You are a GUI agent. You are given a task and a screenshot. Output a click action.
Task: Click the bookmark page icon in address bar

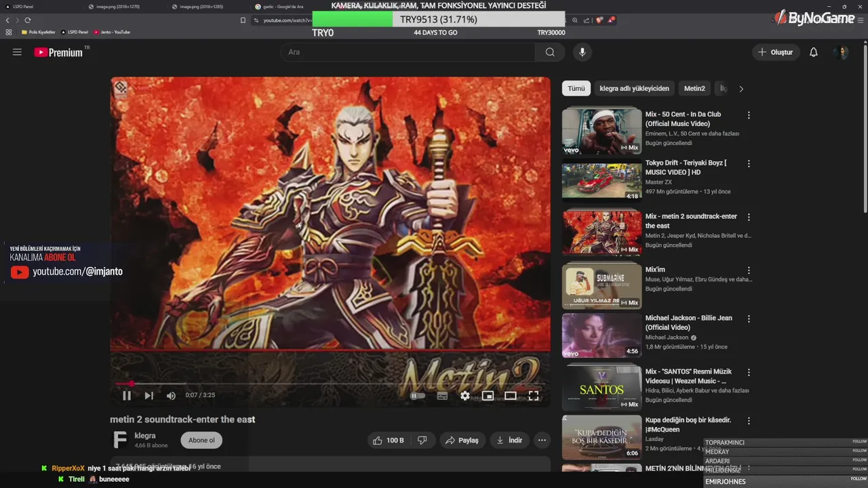click(243, 20)
